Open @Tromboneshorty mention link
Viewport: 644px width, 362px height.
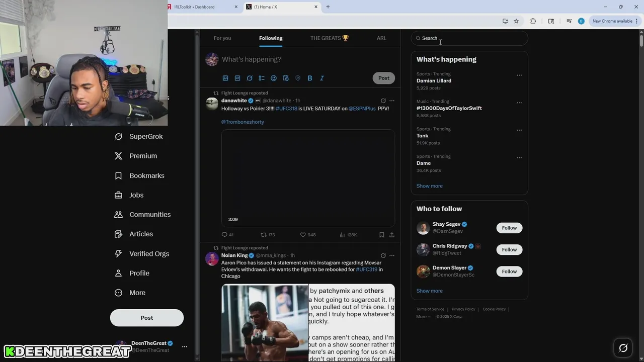pos(243,122)
